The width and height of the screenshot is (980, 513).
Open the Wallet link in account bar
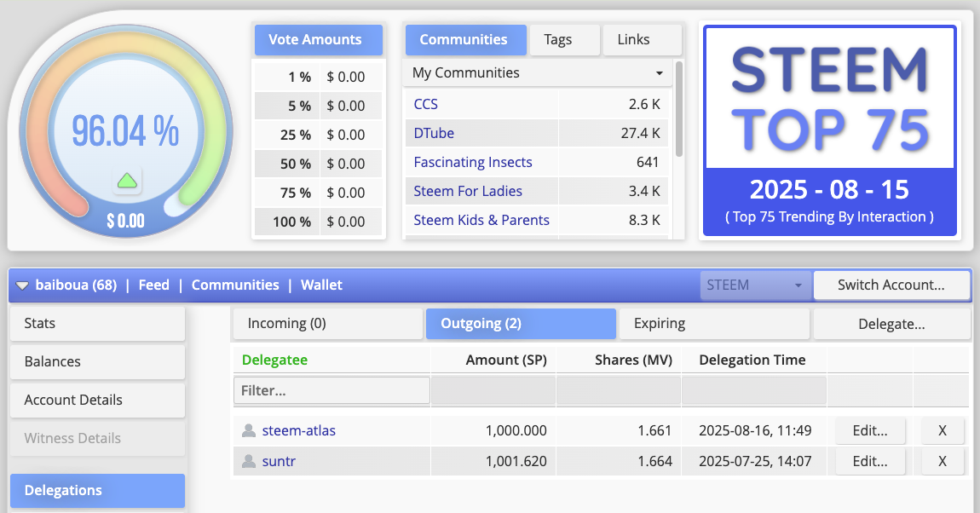click(x=321, y=285)
